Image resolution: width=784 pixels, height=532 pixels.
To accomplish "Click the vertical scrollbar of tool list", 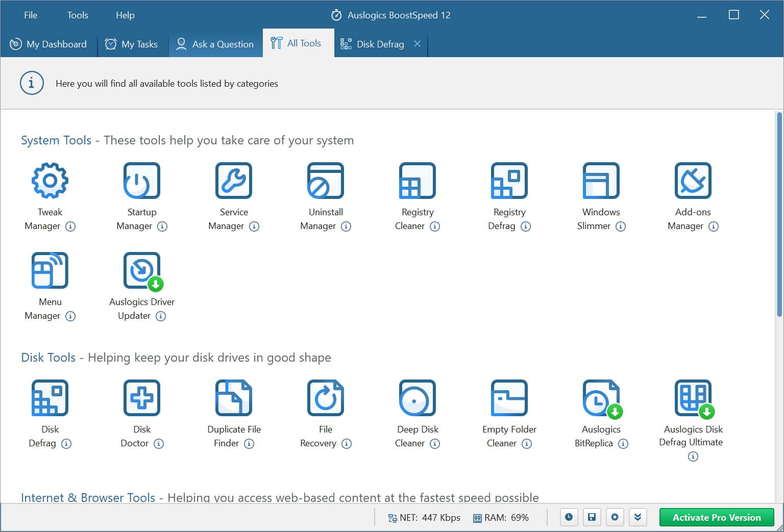I will [x=779, y=214].
